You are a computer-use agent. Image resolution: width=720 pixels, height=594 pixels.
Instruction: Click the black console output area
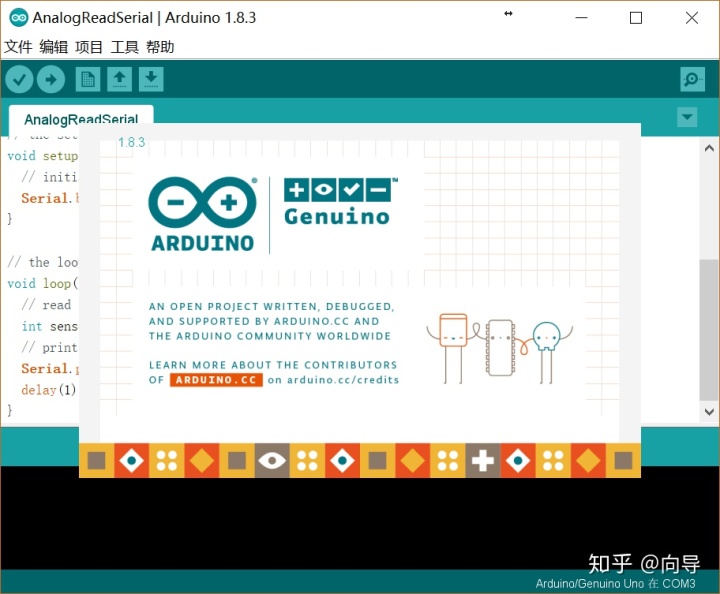tap(360, 523)
